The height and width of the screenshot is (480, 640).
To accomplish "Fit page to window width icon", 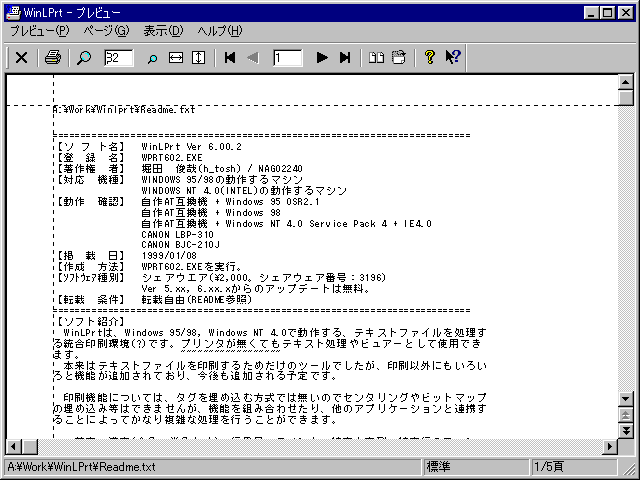I will (176, 58).
